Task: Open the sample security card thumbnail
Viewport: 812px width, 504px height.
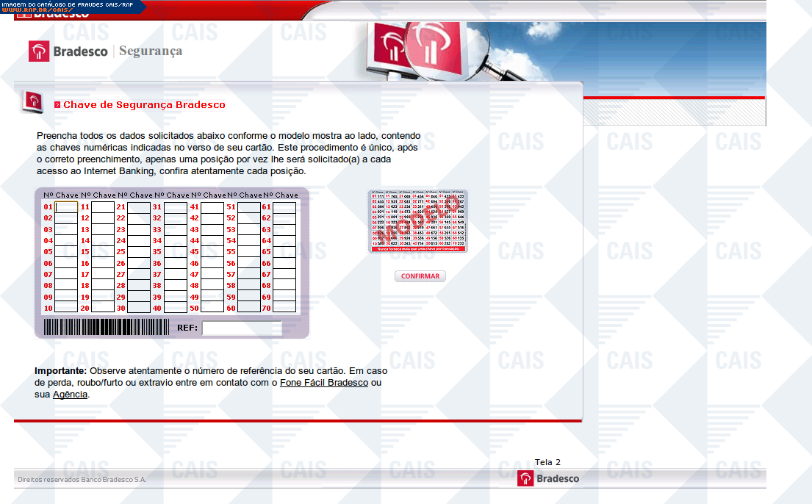Action: [417, 221]
